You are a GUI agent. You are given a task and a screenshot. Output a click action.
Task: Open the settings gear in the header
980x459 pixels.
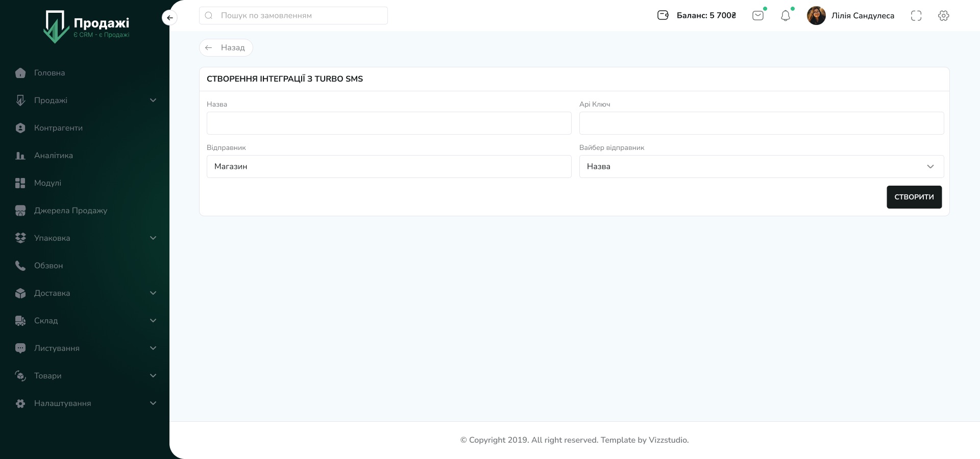tap(944, 16)
